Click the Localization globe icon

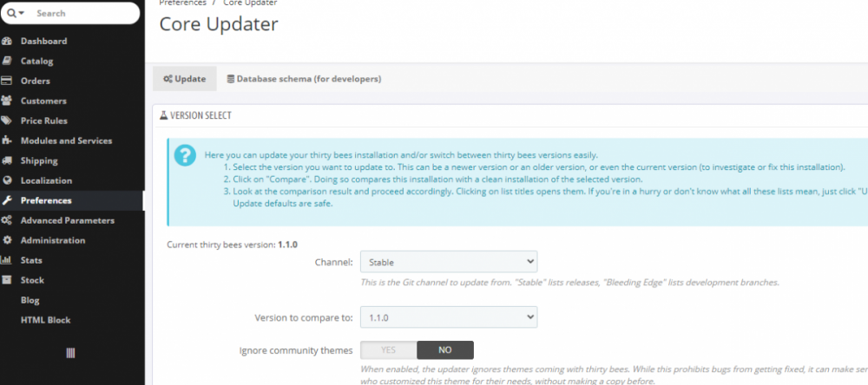7,181
